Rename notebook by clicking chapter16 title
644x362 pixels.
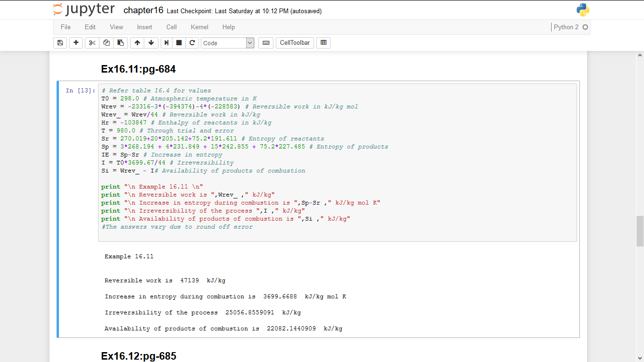pyautogui.click(x=143, y=10)
